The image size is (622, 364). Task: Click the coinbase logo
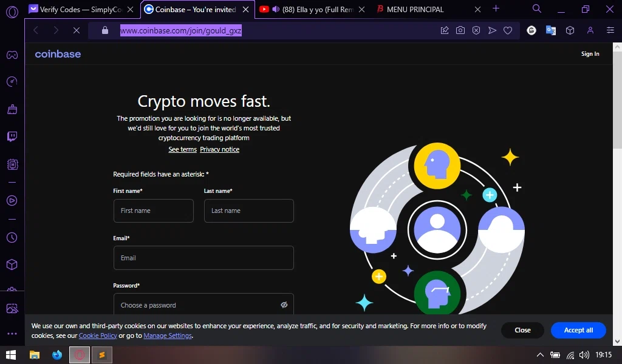tap(58, 54)
